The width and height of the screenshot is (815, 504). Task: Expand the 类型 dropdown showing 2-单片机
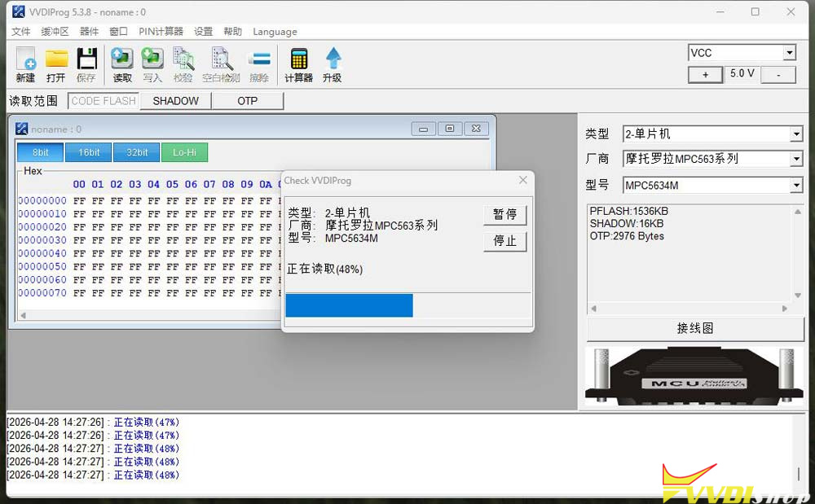point(796,134)
